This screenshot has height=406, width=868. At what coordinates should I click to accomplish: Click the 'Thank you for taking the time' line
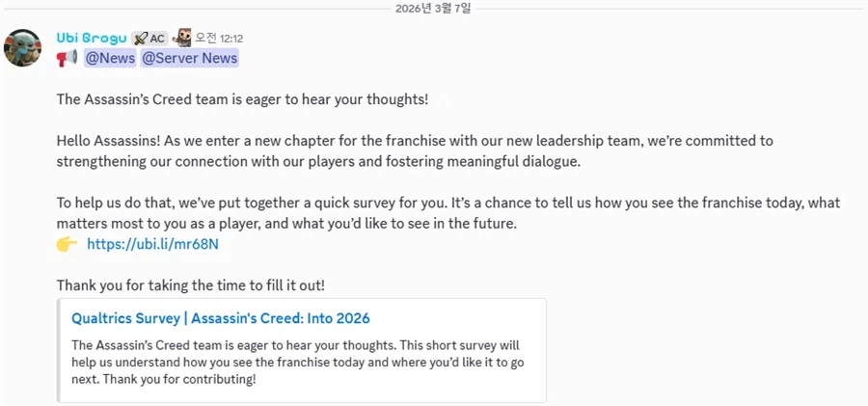pos(191,285)
